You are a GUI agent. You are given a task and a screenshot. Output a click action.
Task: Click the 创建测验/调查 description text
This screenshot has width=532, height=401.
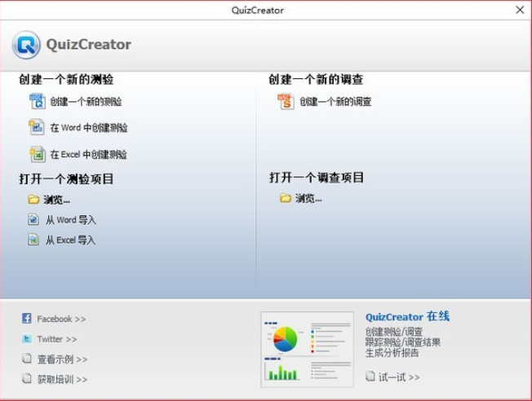coord(394,332)
